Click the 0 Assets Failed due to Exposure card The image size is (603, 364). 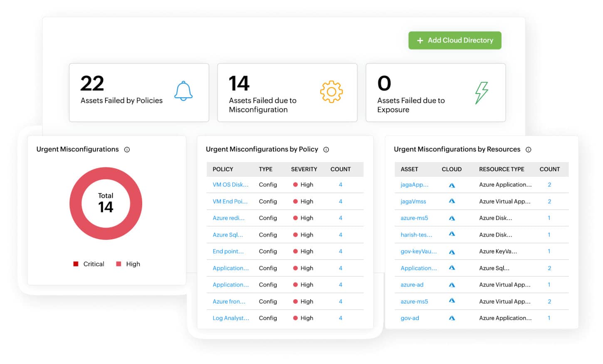click(435, 93)
